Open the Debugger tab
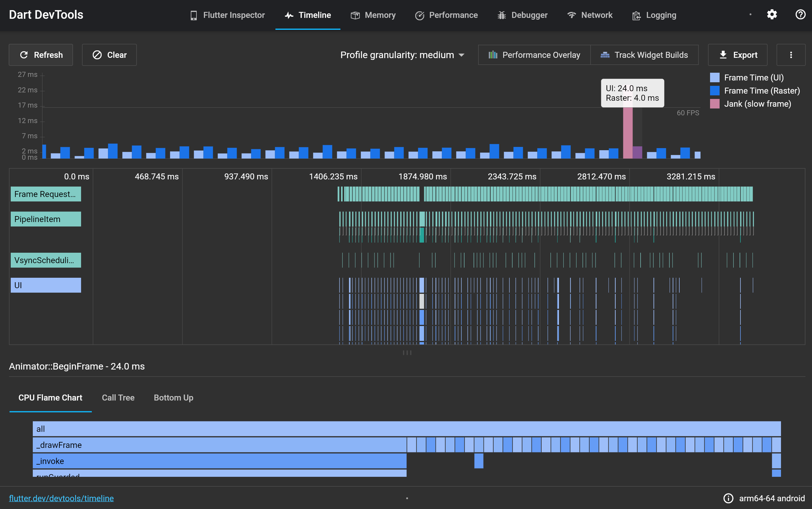Image resolution: width=812 pixels, height=509 pixels. [523, 15]
